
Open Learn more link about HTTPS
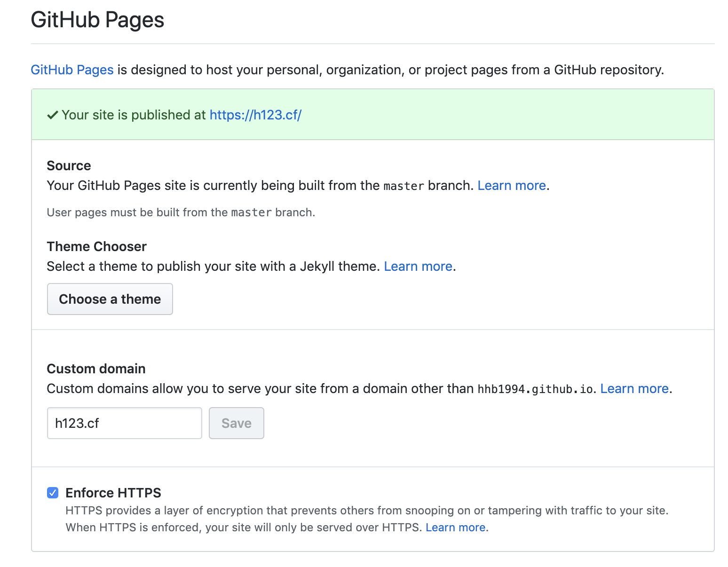click(456, 528)
